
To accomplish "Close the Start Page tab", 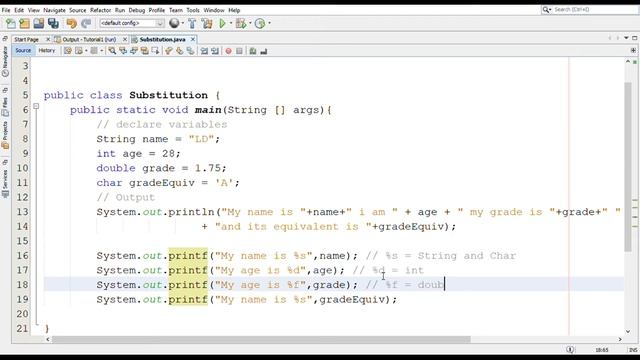I will pos(48,40).
